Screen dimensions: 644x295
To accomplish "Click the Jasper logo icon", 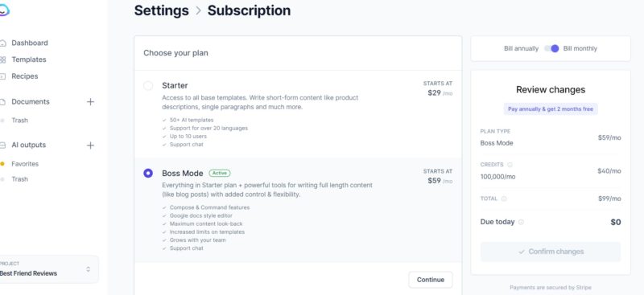I will (3, 10).
